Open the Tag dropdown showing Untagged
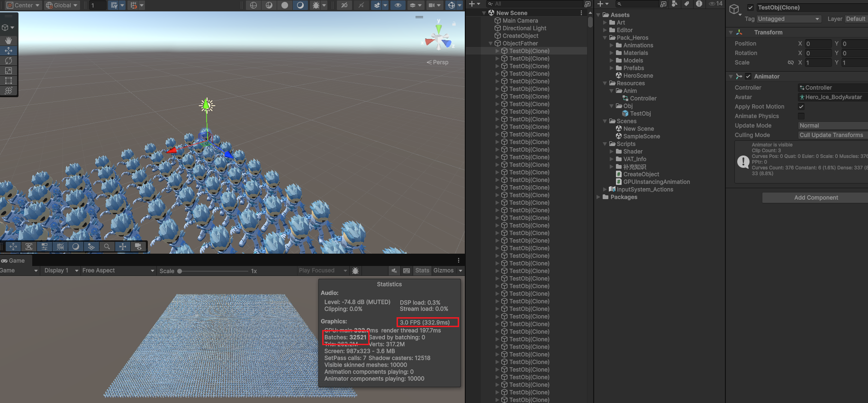The width and height of the screenshot is (868, 403). click(x=788, y=19)
